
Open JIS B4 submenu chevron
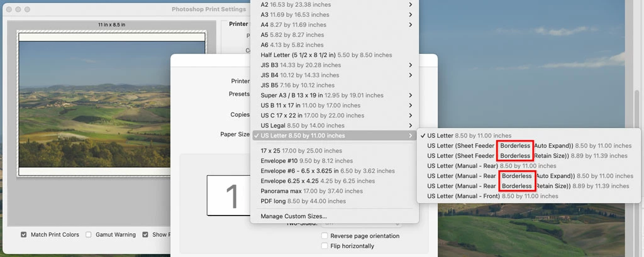[411, 75]
